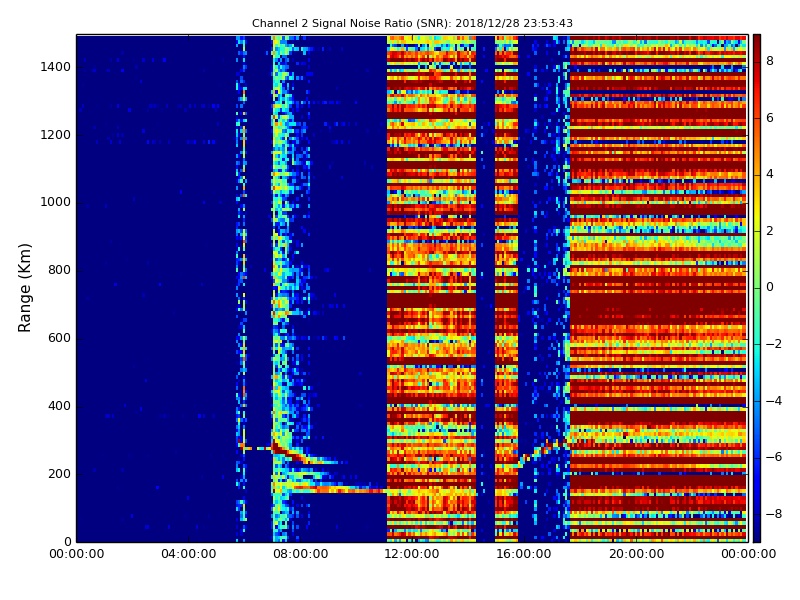Image resolution: width=800 pixels, height=600 pixels.
Task: Click the colorbar value −4 label
Action: [x=774, y=401]
